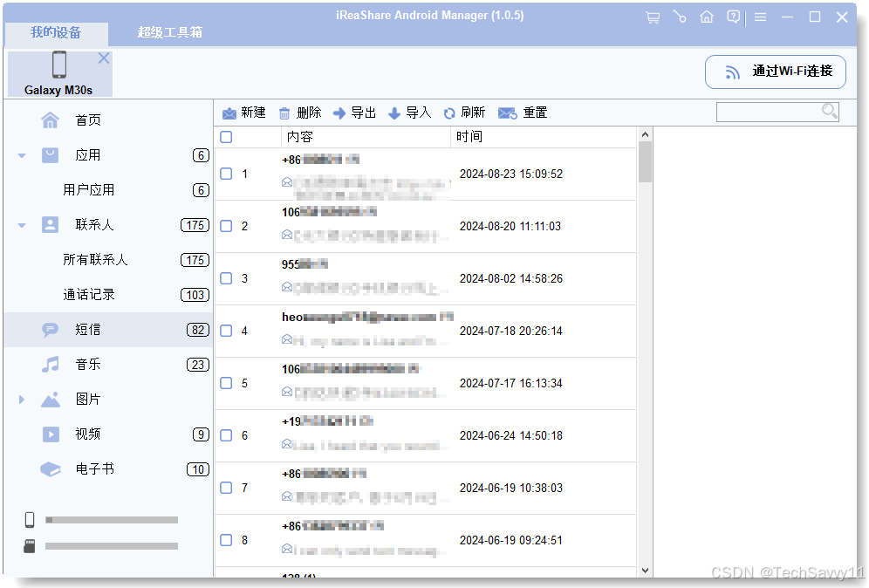This screenshot has height=588, width=869.
Task: Click the 删除 delete button
Action: [x=300, y=113]
